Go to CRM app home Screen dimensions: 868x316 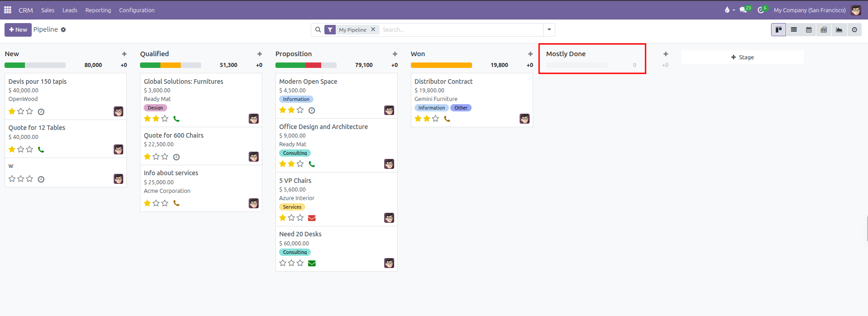25,10
